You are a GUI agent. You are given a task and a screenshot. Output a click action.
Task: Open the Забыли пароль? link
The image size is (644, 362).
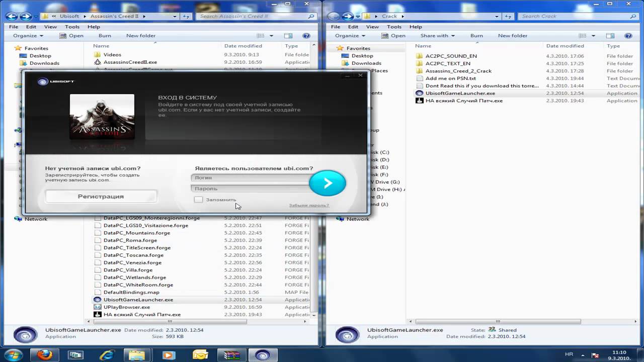309,205
